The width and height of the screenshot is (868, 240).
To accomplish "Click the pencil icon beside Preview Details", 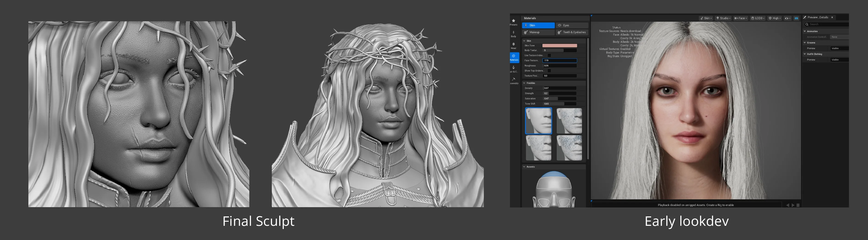I will [805, 17].
